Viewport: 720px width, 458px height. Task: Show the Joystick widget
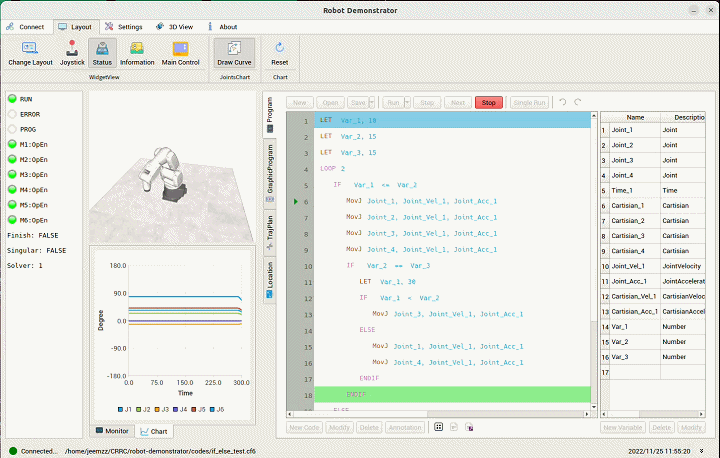pos(72,53)
